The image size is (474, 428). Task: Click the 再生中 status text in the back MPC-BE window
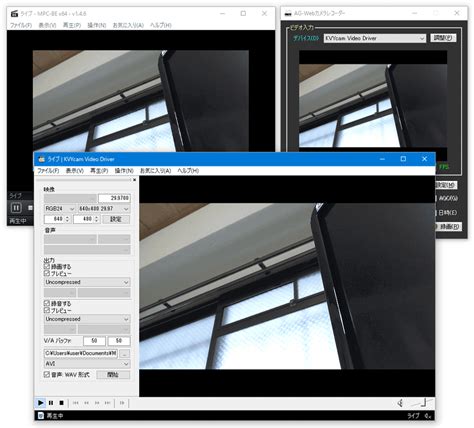click(18, 221)
